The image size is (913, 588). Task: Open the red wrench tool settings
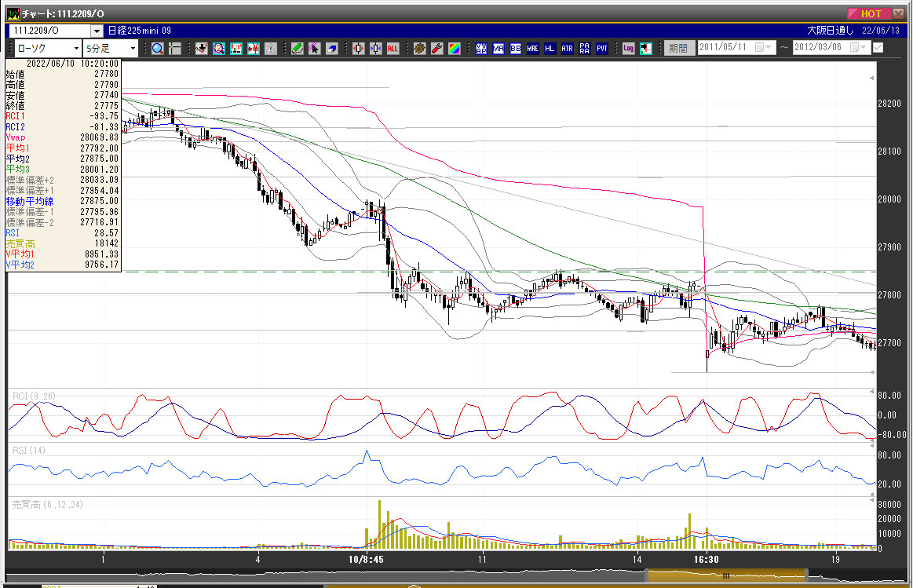[x=436, y=49]
